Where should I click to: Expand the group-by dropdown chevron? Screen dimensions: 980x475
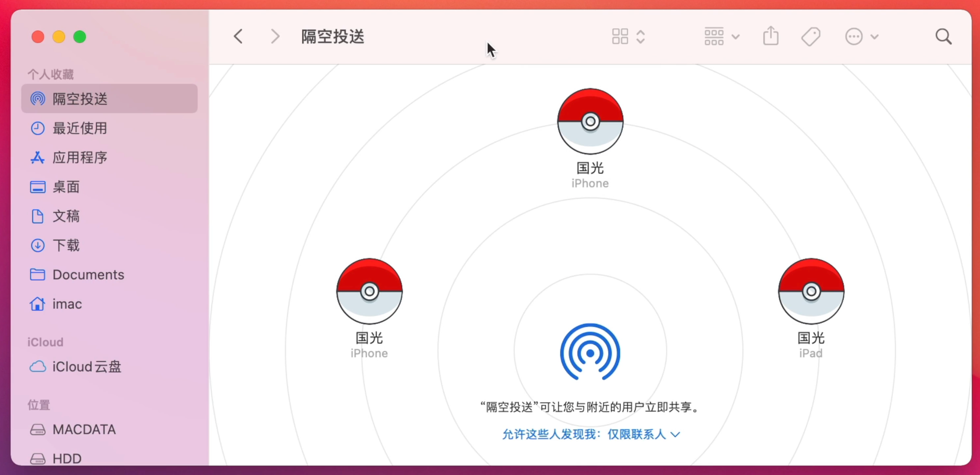coord(736,37)
